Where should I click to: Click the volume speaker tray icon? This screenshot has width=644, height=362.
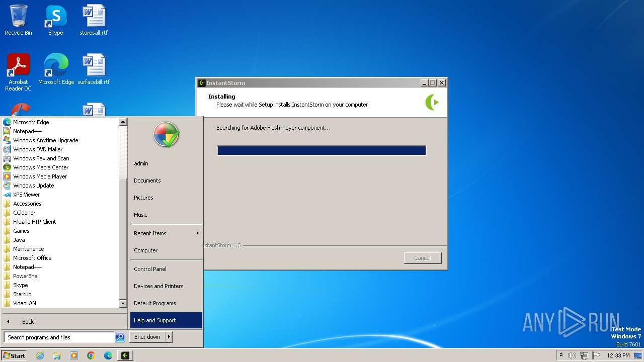572,355
